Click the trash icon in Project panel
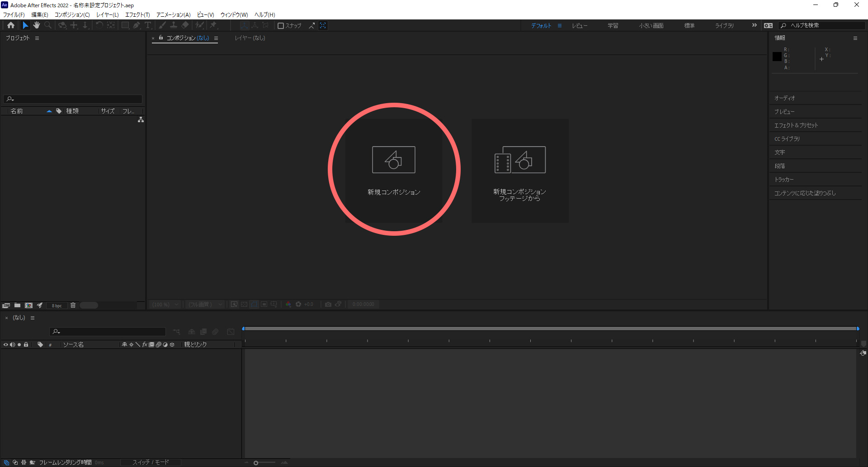This screenshot has width=868, height=467. click(x=73, y=305)
